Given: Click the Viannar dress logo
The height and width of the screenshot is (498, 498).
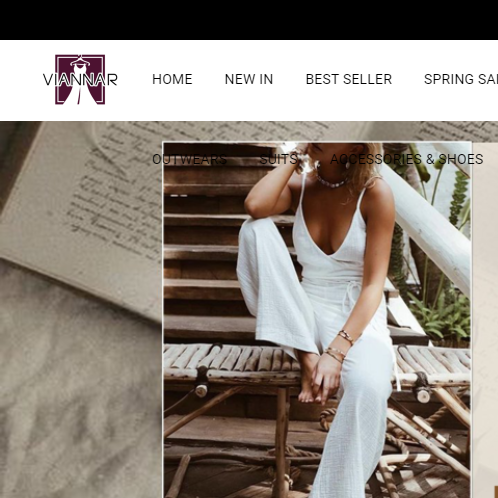Looking at the screenshot, I should coord(80,79).
